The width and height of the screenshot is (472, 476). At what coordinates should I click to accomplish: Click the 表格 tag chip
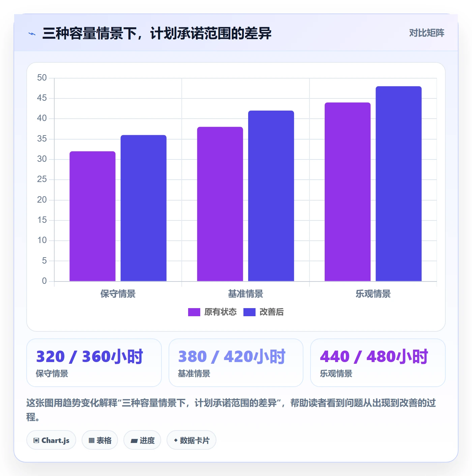(100, 440)
